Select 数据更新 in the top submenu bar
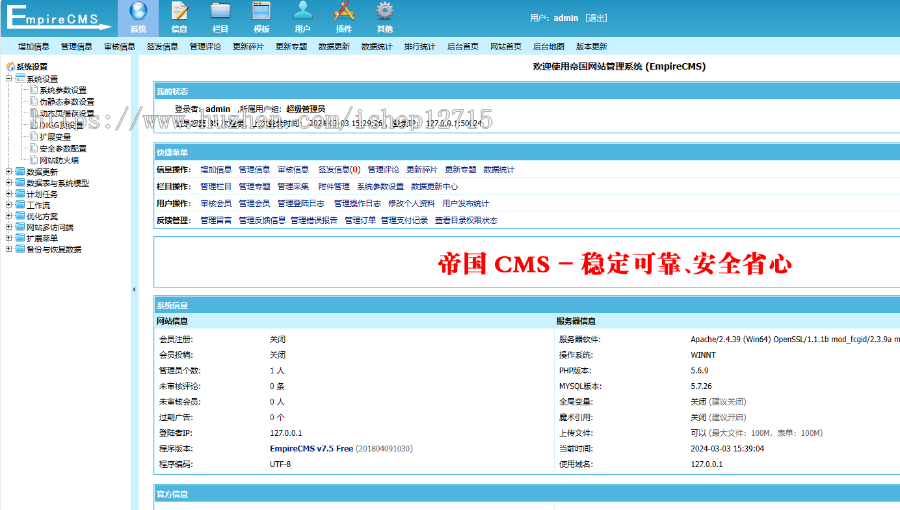The image size is (900, 510). click(334, 46)
